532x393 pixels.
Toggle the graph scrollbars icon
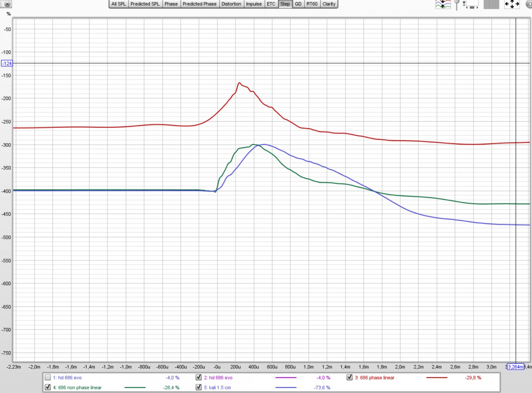pyautogui.click(x=471, y=5)
